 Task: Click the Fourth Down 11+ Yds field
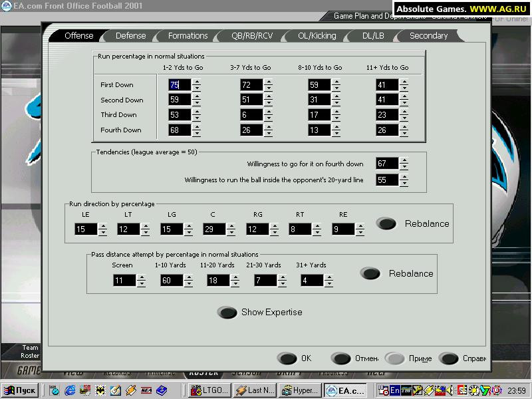point(387,130)
